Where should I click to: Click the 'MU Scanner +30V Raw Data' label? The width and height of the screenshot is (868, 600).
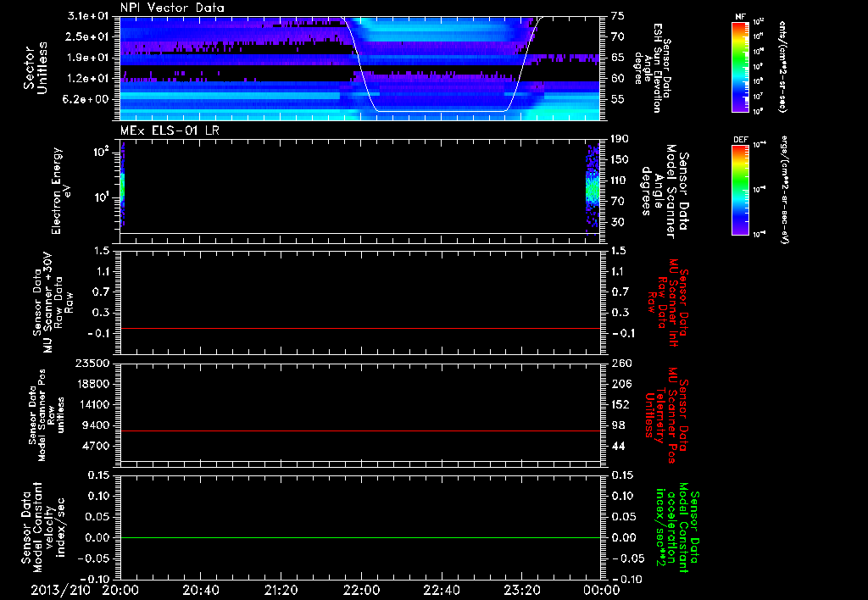pos(53,303)
